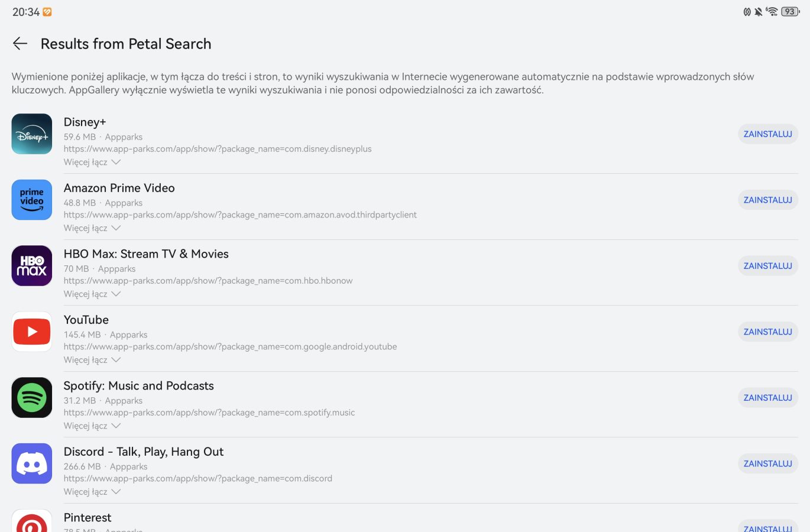810x532 pixels.
Task: Open the Spotify app icon
Action: pyautogui.click(x=32, y=398)
